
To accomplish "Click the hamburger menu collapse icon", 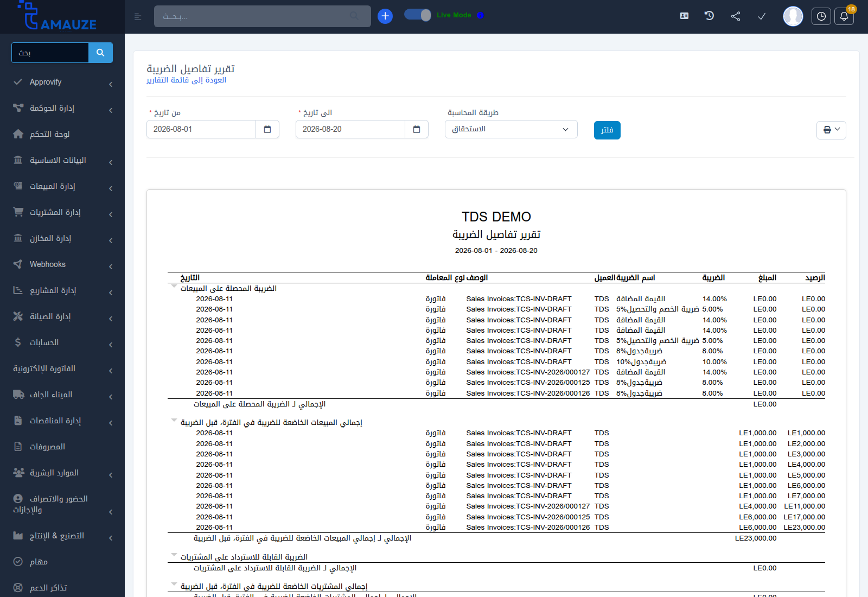I will 138,17.
